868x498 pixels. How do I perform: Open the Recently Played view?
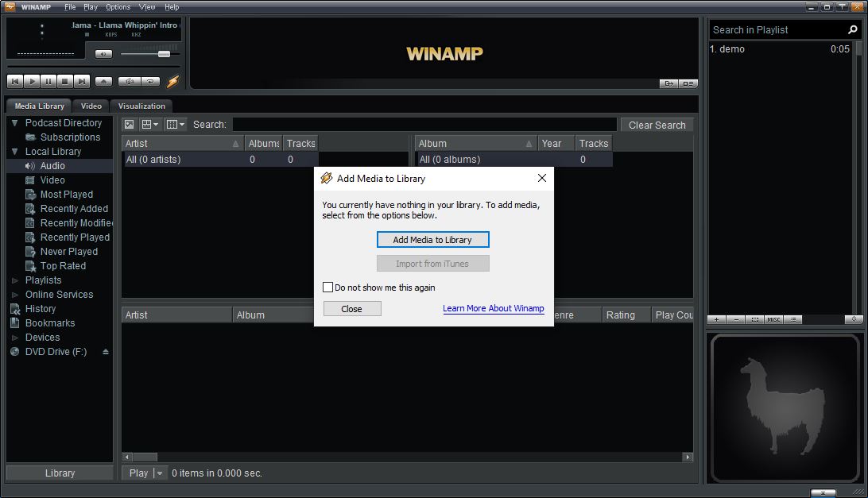[75, 237]
